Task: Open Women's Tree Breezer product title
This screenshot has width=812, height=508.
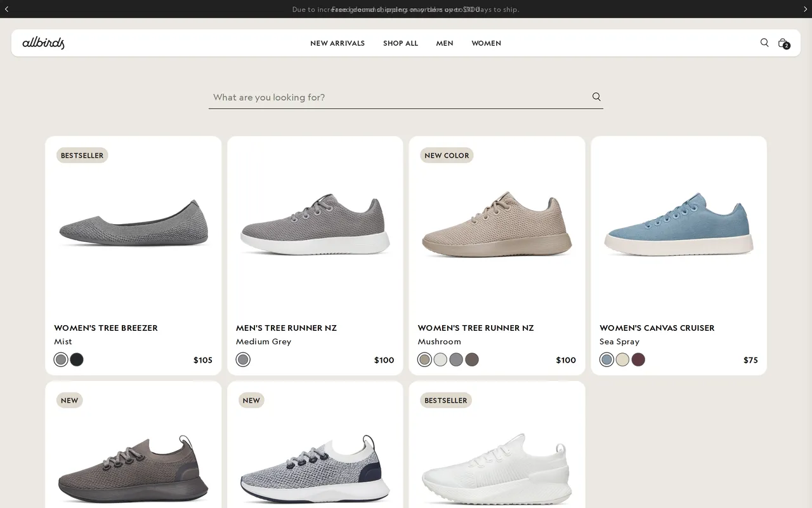Action: click(x=106, y=328)
